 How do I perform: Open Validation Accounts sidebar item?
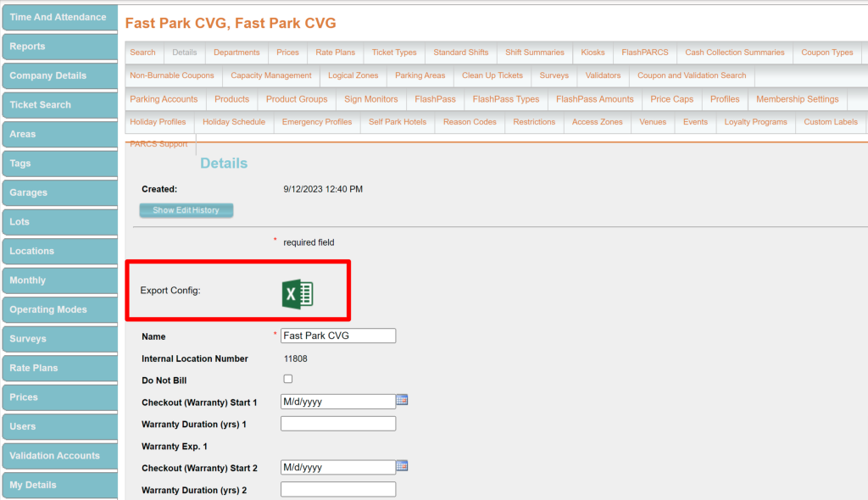(60, 456)
